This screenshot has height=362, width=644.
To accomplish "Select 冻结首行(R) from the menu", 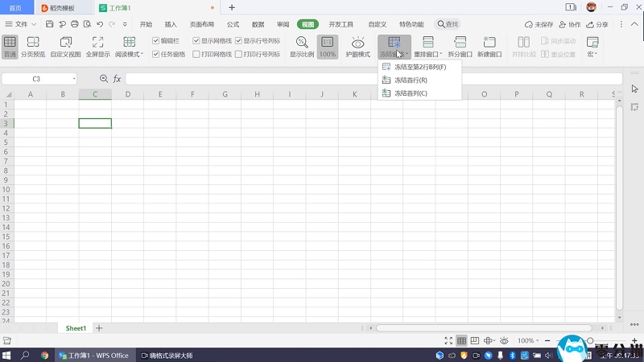I will pyautogui.click(x=411, y=80).
